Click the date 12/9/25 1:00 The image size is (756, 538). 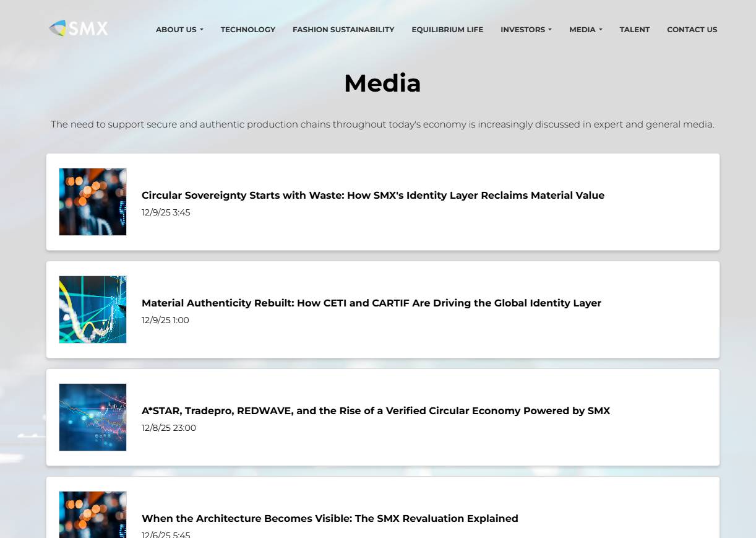[x=165, y=320]
